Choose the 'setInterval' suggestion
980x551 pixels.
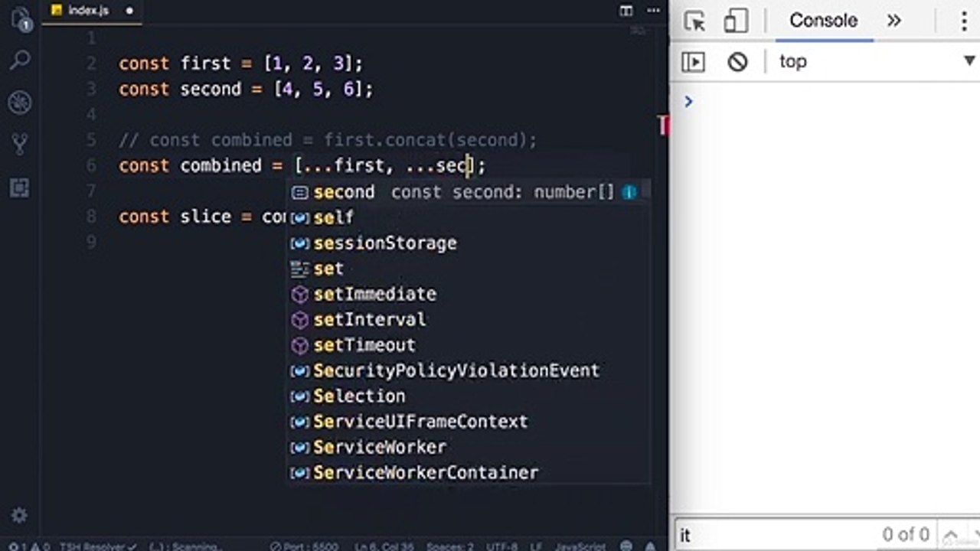pyautogui.click(x=469, y=320)
